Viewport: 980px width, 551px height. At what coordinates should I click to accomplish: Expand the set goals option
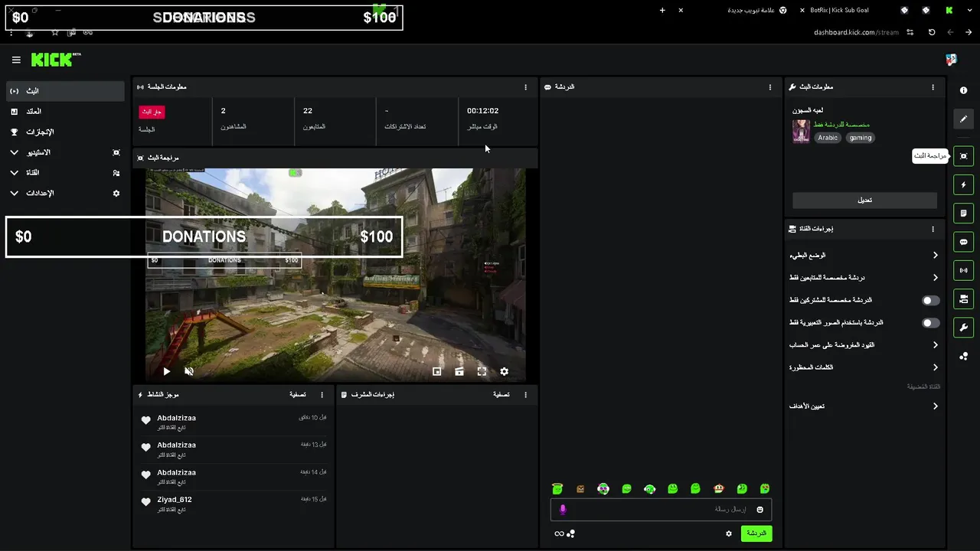[x=864, y=406]
